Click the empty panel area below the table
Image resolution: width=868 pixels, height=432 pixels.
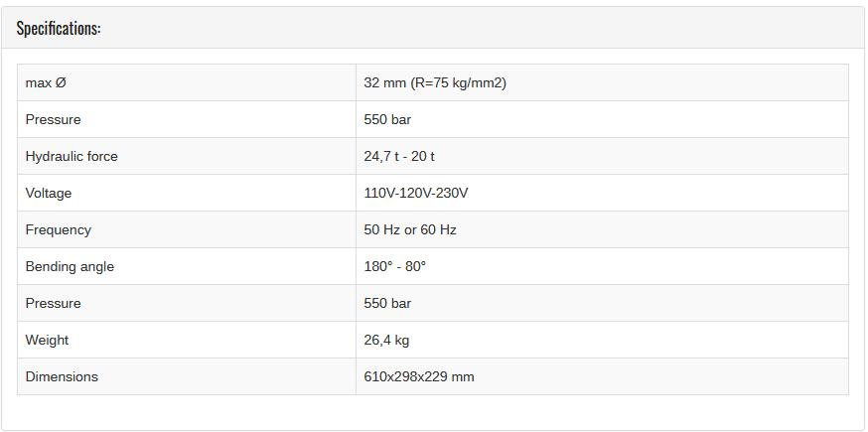pos(433,412)
